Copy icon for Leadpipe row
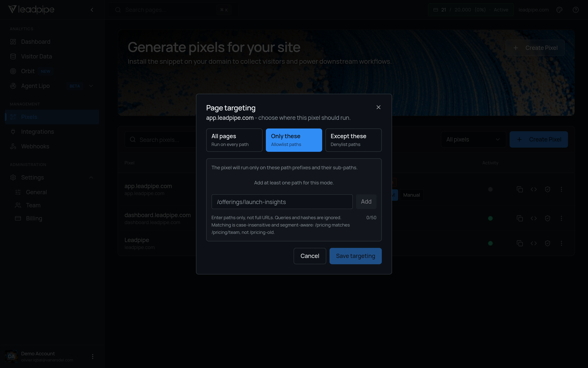 tap(520, 243)
